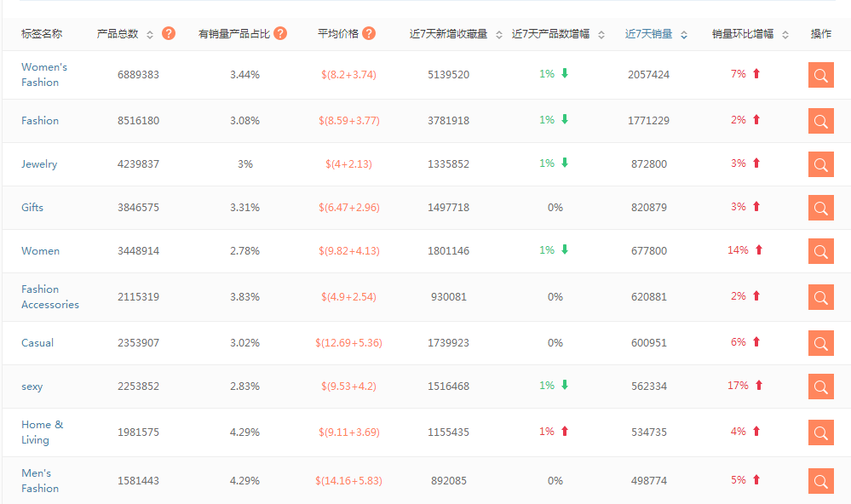Sort by 近7天产品数增幅 column arrows
Viewport: 851px width, 504px height.
point(601,35)
